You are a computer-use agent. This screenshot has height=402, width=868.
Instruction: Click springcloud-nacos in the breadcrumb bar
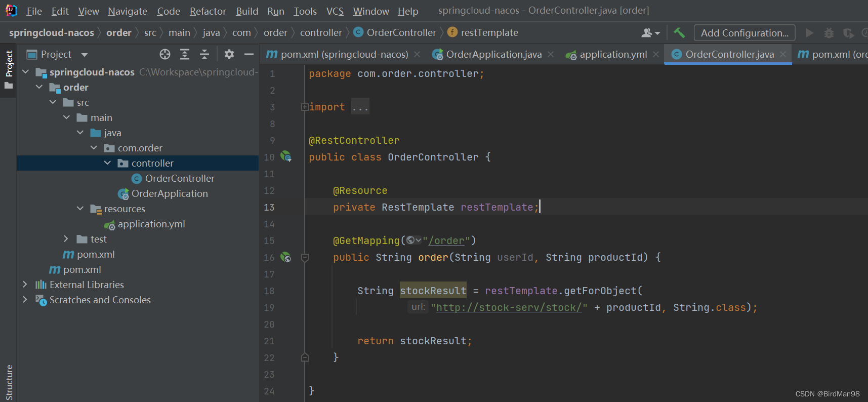coord(52,33)
